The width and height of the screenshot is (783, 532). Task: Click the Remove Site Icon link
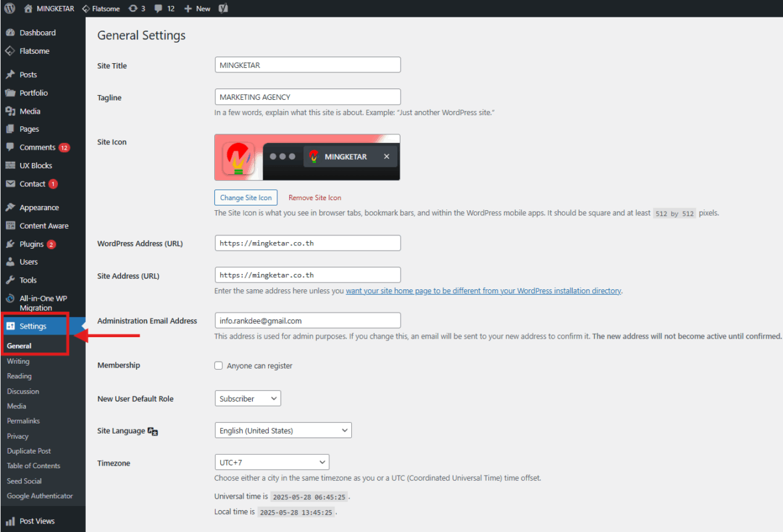315,198
